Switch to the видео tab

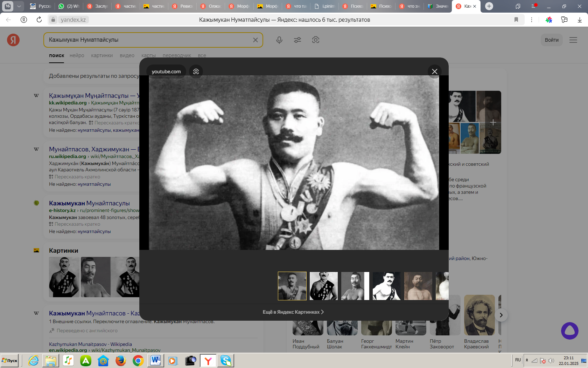127,55
